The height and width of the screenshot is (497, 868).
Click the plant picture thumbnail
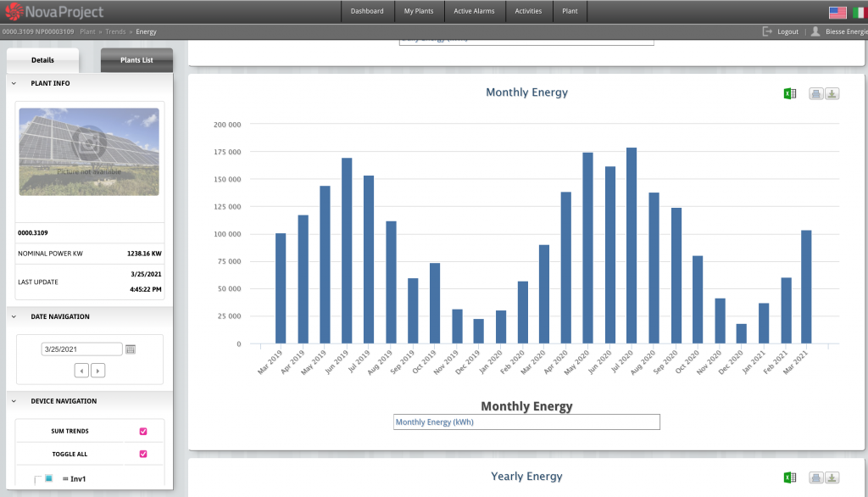tap(89, 151)
